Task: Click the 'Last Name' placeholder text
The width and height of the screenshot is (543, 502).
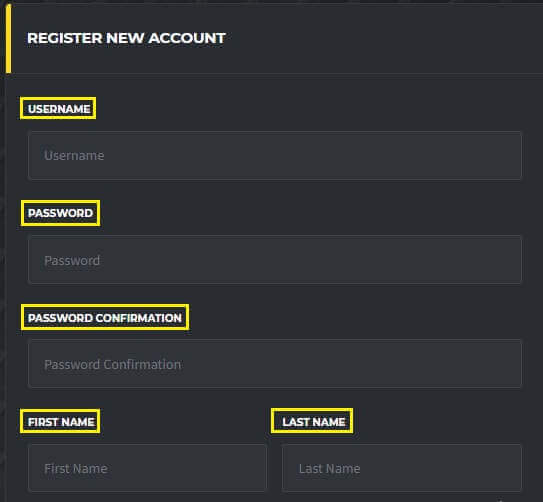Action: click(329, 468)
